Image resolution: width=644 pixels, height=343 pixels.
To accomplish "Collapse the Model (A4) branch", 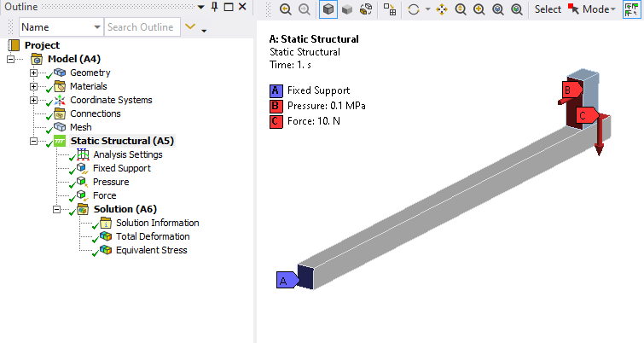I will (x=11, y=59).
